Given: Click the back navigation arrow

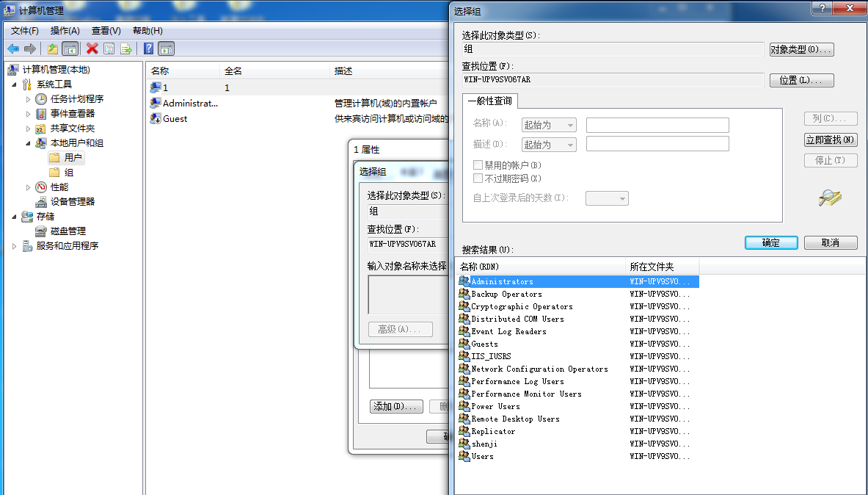Looking at the screenshot, I should coord(13,48).
